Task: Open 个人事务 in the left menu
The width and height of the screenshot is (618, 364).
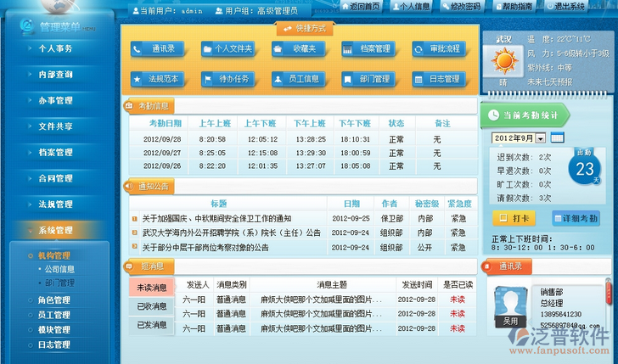Action: coord(55,48)
